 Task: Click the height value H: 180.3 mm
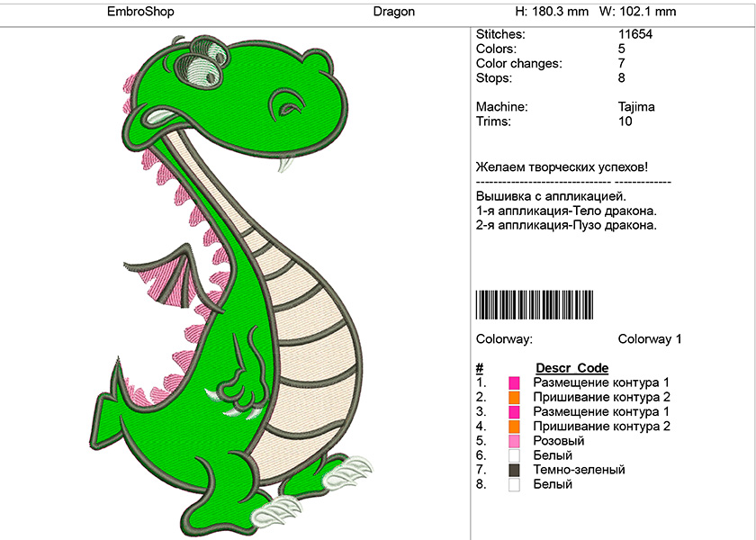[x=552, y=12]
